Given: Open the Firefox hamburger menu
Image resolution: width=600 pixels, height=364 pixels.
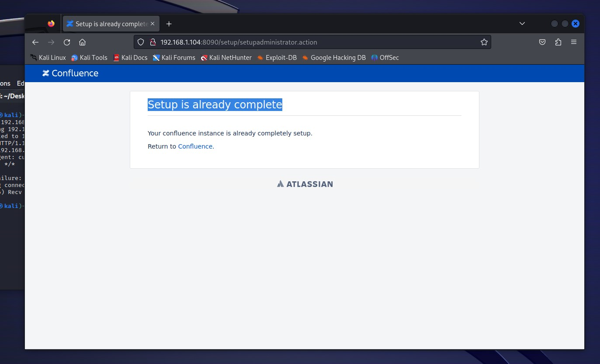Looking at the screenshot, I should [x=574, y=42].
